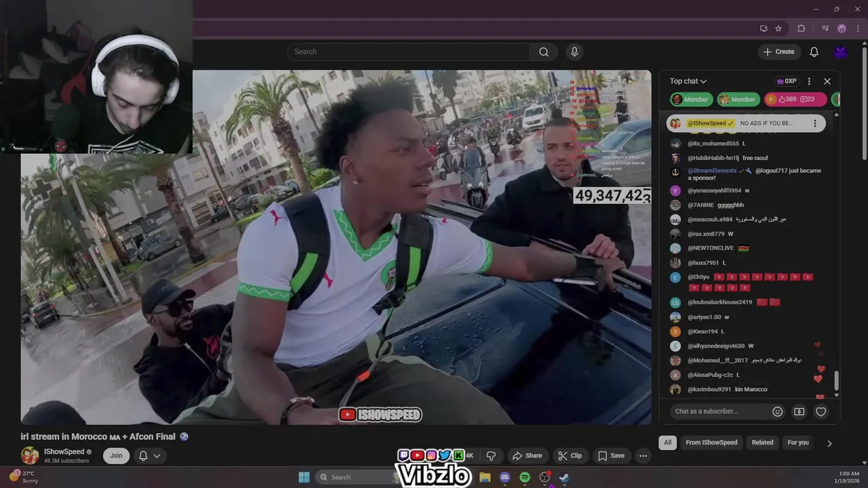Viewport: 868px width, 488px height.
Task: Open the YouTube account avatar menu
Action: pos(841,52)
